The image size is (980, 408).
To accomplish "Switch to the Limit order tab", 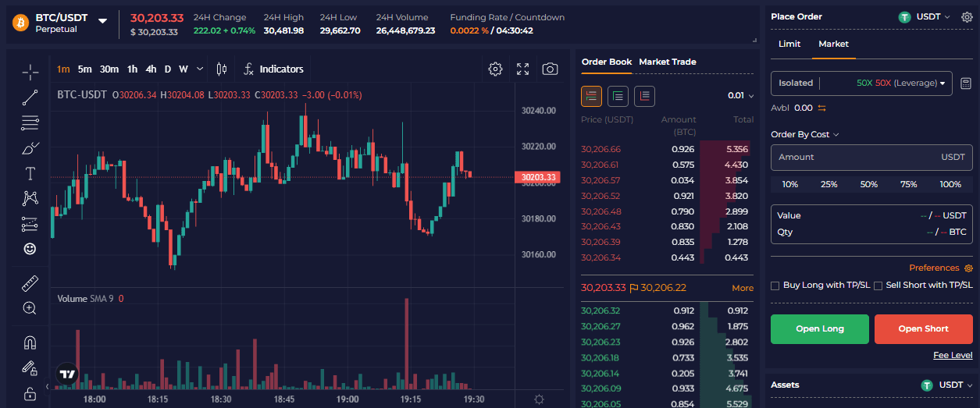I will 789,44.
